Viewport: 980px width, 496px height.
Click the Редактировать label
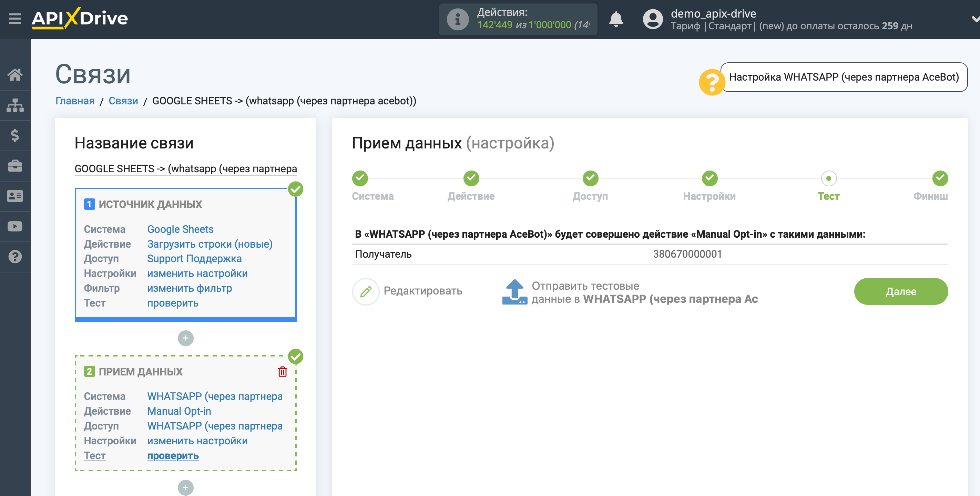(x=423, y=291)
